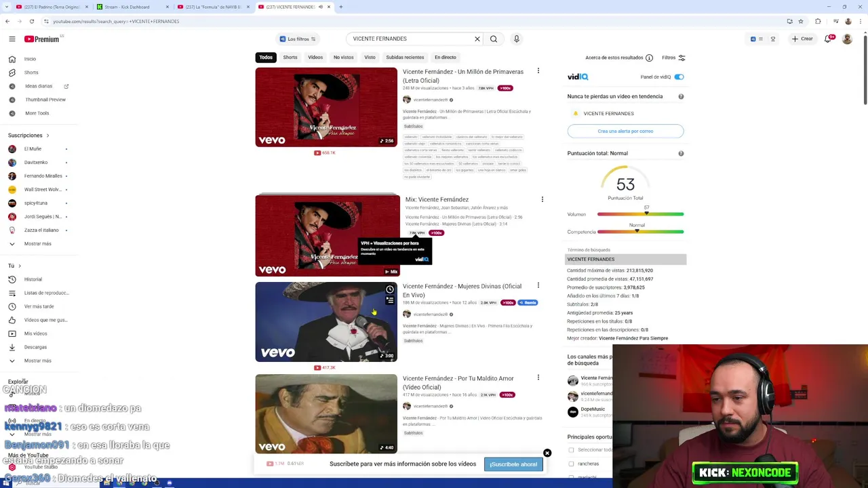Open Descargas in the sidebar

point(35,347)
